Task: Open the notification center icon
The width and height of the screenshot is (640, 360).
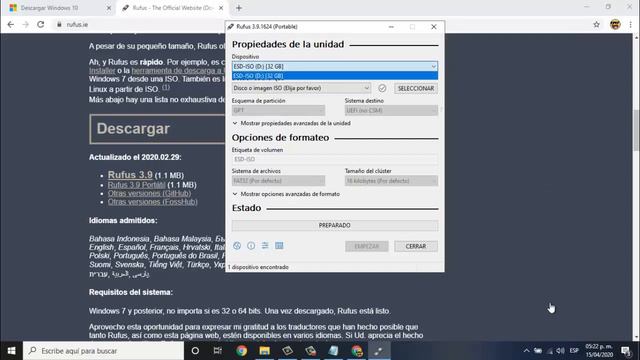Action: tap(626, 351)
